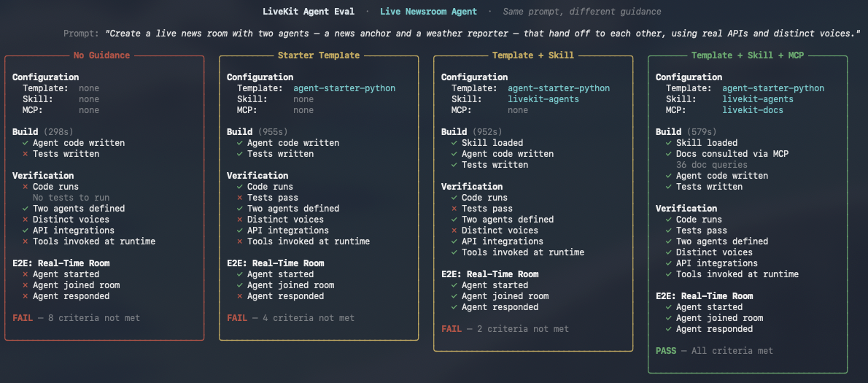The height and width of the screenshot is (383, 868).
Task: Click the check mark beside Tests pass in Template + Skill + MCP
Action: 668,231
